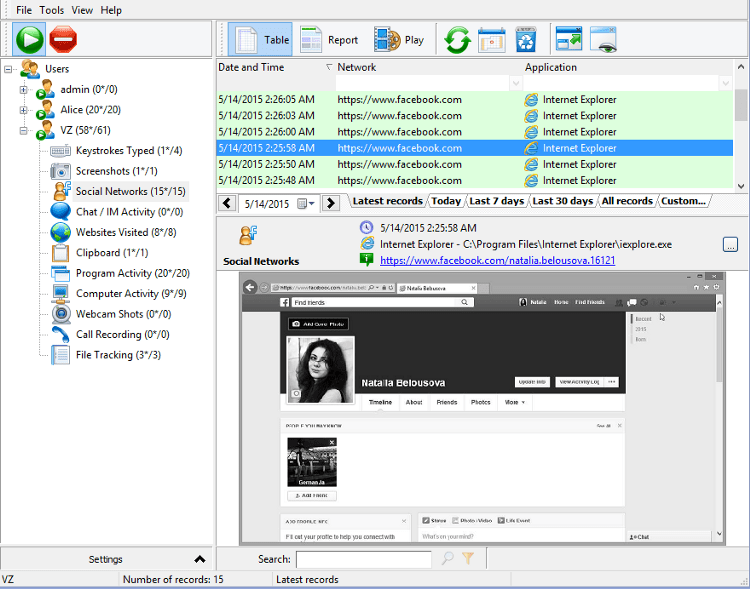Image resolution: width=750 pixels, height=589 pixels.
Task: Select the 2:26:00 AM record row
Action: (x=474, y=132)
